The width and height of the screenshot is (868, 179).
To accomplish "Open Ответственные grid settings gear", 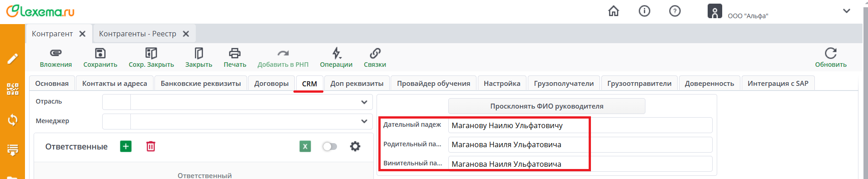I will (355, 146).
